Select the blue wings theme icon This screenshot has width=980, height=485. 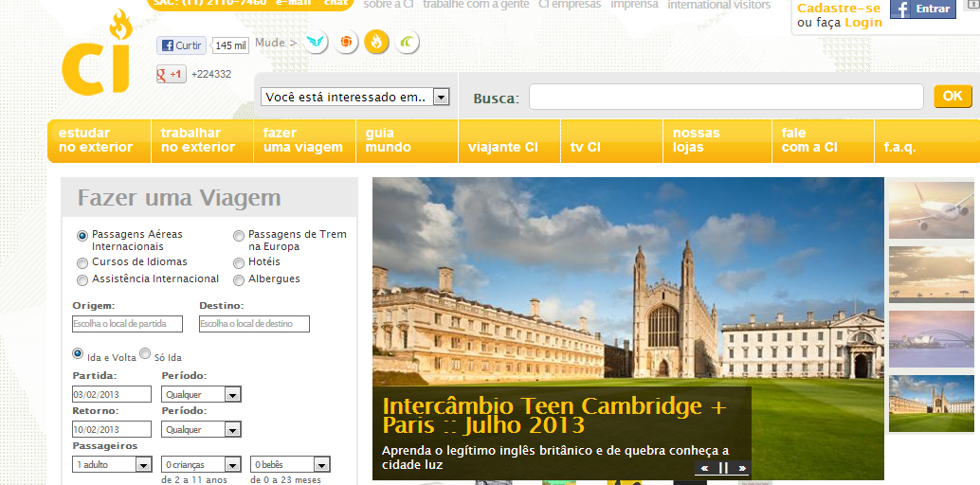317,43
